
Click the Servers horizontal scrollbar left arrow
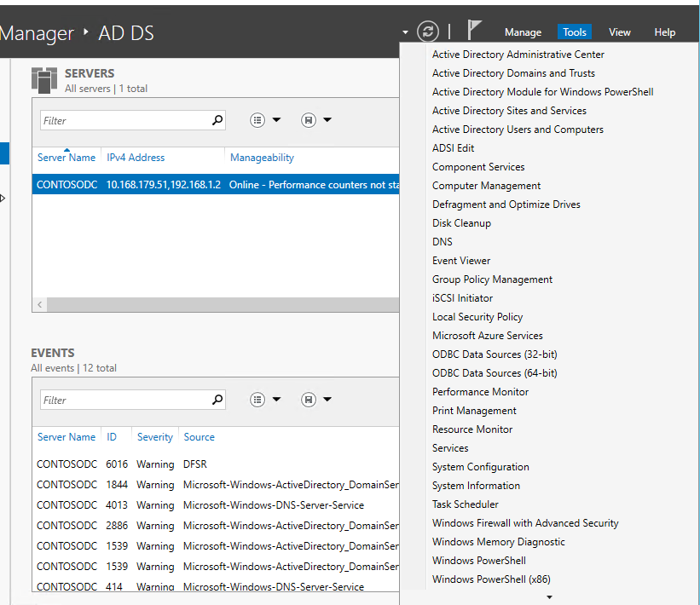click(x=40, y=305)
